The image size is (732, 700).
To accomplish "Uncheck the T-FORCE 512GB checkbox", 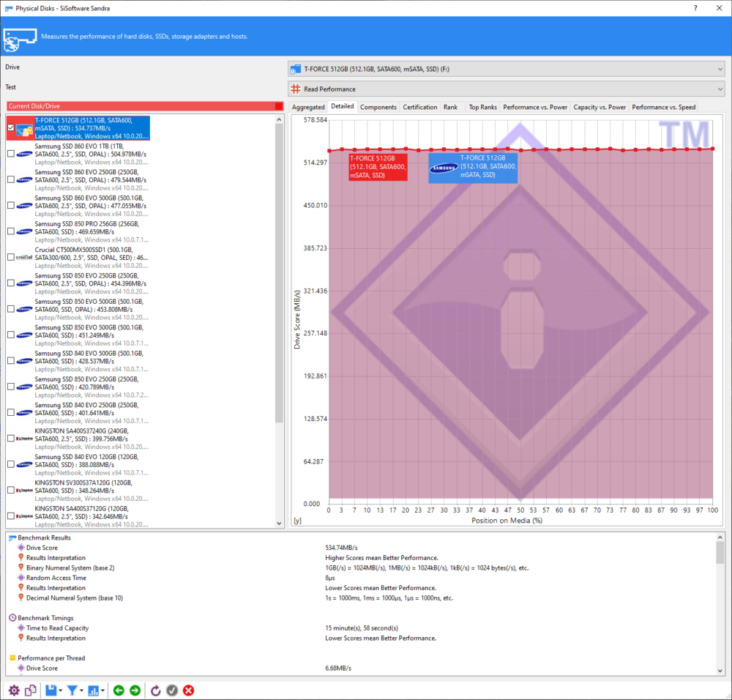I will tap(11, 127).
